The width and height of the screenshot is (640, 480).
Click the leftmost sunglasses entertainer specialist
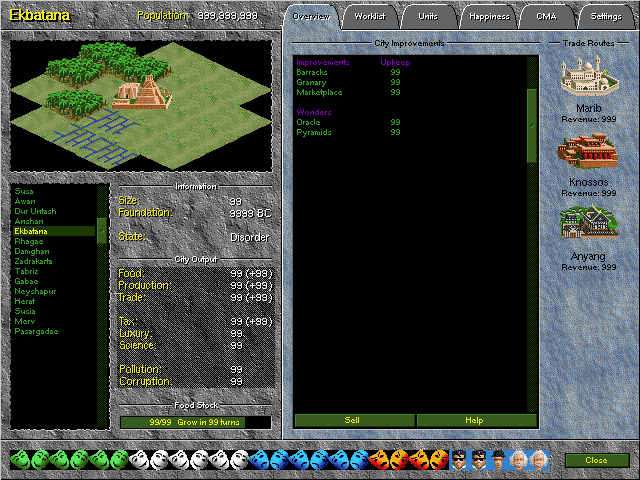coord(459,460)
